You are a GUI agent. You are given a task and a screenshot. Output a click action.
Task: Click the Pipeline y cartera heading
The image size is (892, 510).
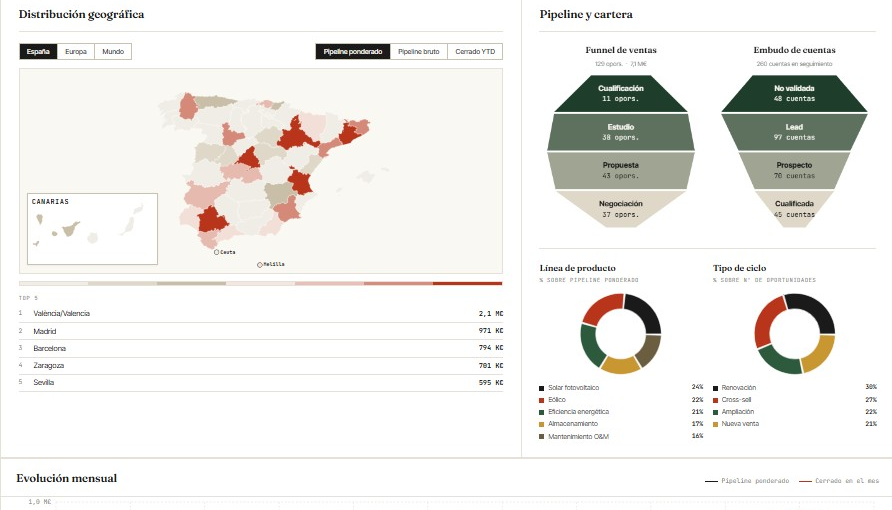point(586,15)
